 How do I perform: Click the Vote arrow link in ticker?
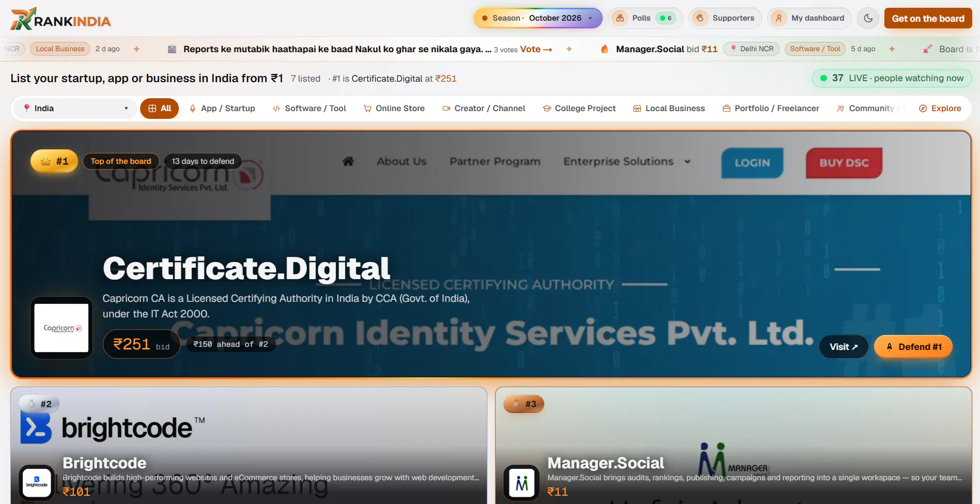pos(536,49)
